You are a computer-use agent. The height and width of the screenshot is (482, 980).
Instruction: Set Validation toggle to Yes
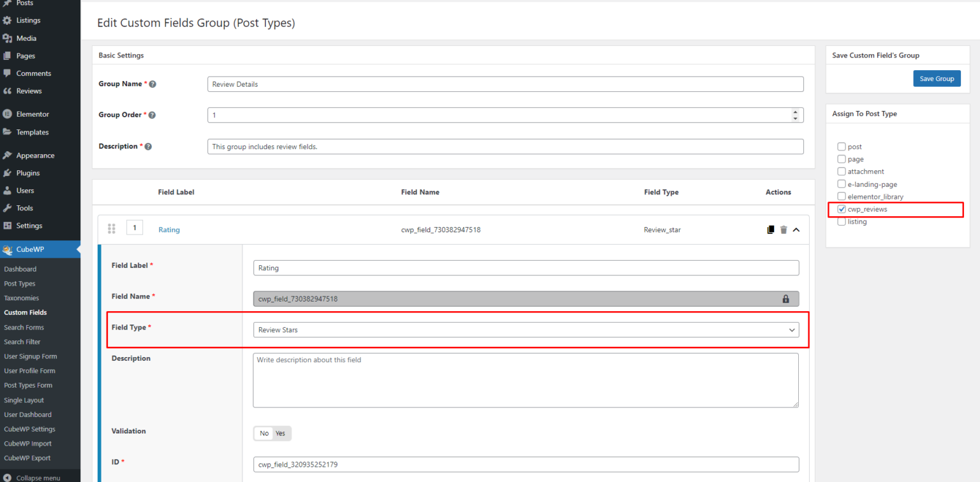281,433
